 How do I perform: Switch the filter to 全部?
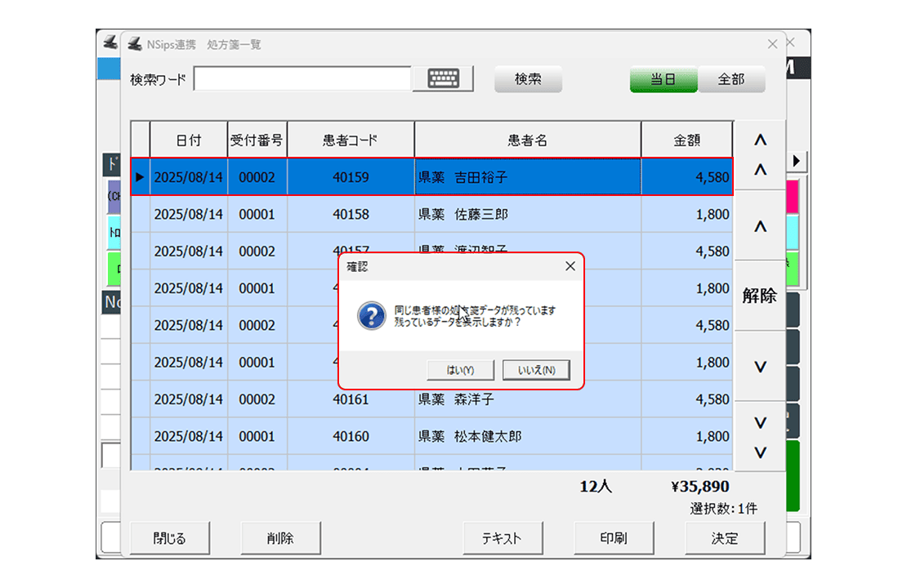(x=731, y=79)
